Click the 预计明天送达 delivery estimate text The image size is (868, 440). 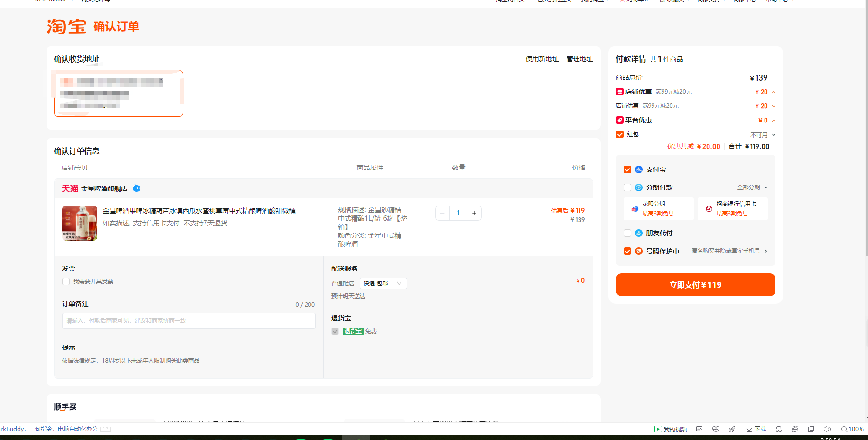point(348,296)
